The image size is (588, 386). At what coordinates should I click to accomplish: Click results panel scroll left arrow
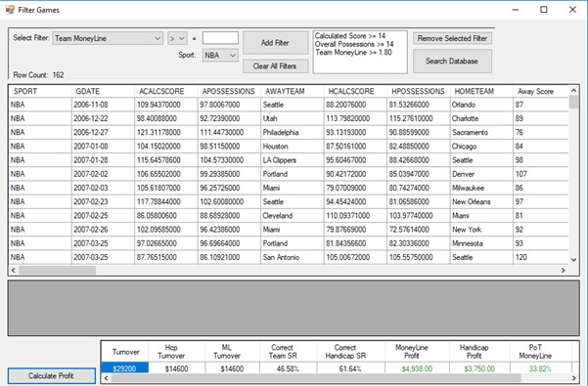click(x=107, y=378)
